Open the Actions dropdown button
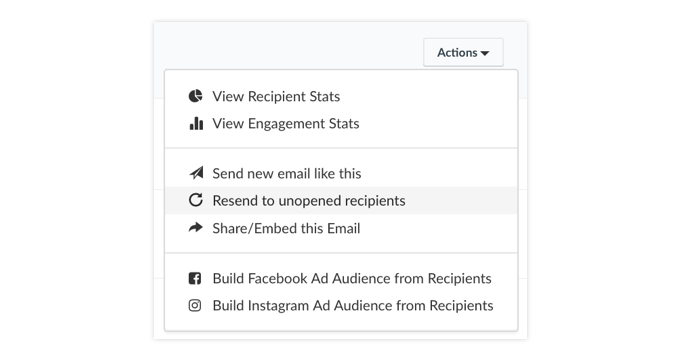Viewport: 681px width, 360px height. (463, 53)
